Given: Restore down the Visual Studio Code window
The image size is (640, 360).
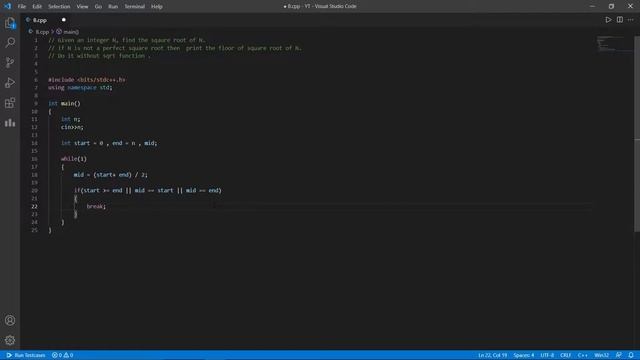Looking at the screenshot, I should pyautogui.click(x=611, y=6).
